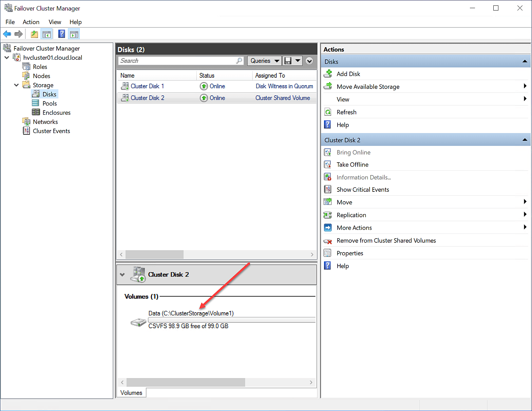The height and width of the screenshot is (411, 532).
Task: Open the Queries dropdown
Action: point(264,61)
